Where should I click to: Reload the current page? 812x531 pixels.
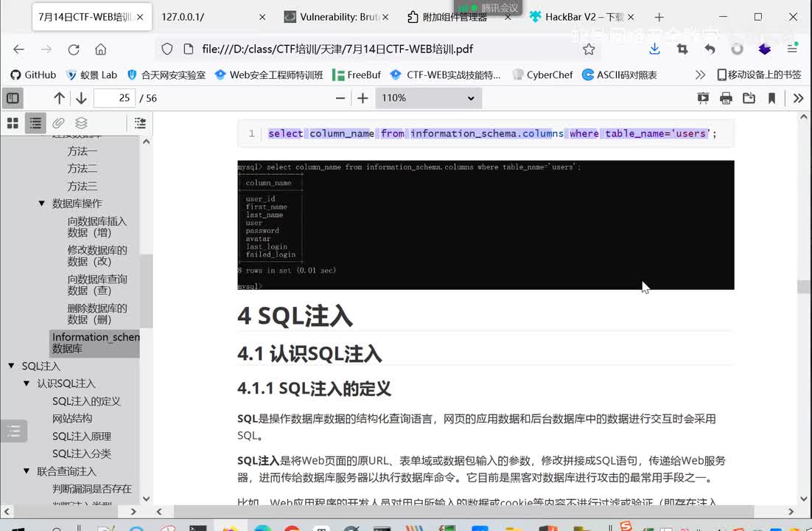pos(74,49)
